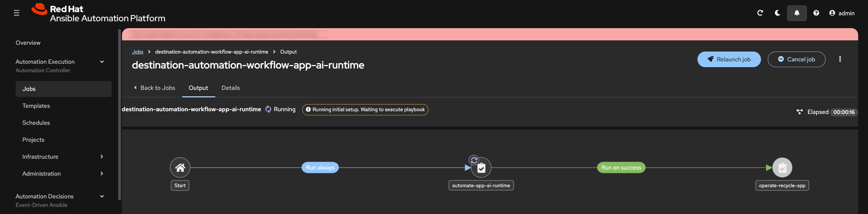Click the Jobs breadcrumb link

coord(138,52)
